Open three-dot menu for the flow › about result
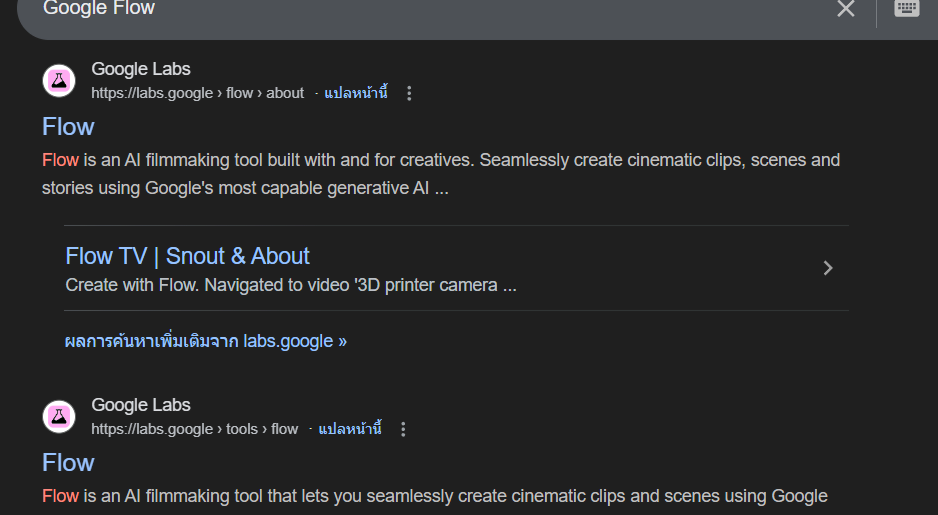Viewport: 938px width, 515px height. (x=409, y=94)
